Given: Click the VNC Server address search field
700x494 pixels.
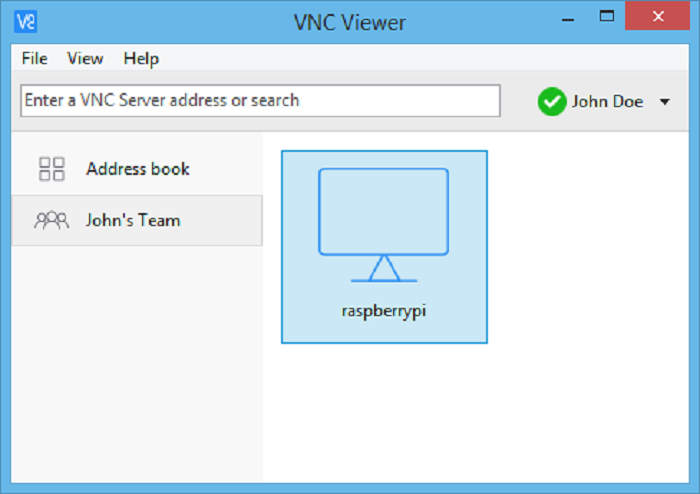Looking at the screenshot, I should (260, 101).
